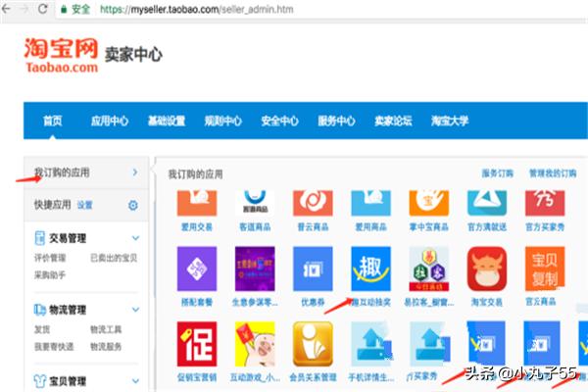Open the 官方满就送 app icon

(487, 203)
